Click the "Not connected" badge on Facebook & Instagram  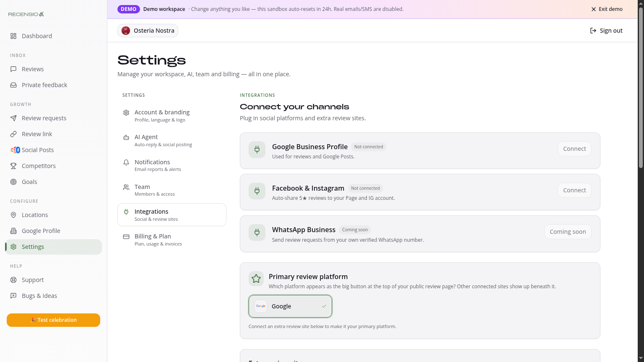[365, 189]
